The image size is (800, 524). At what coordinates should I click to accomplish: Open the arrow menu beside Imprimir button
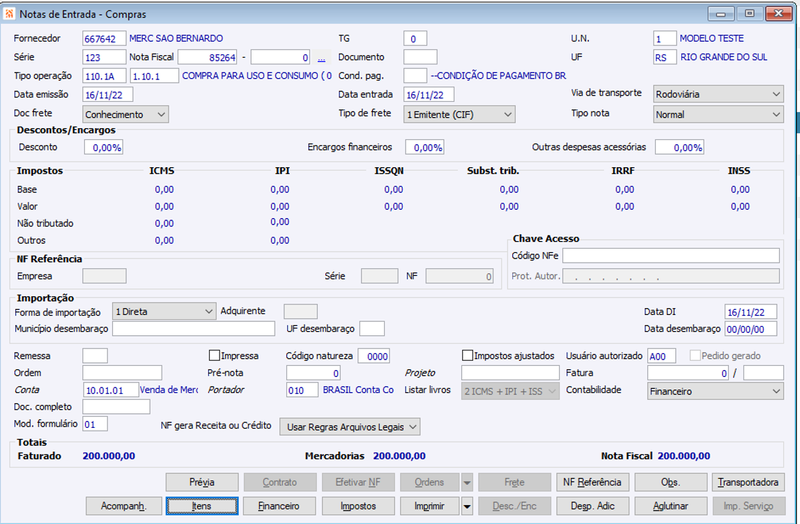[x=467, y=506]
